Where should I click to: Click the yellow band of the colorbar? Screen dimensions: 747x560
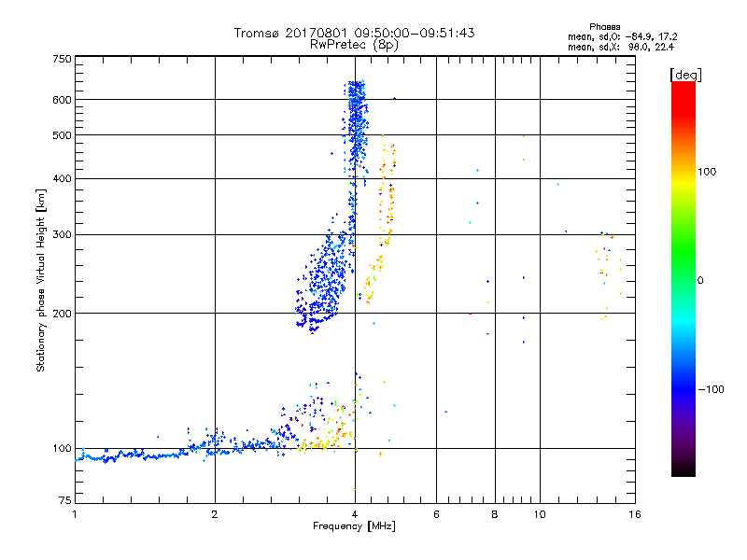pyautogui.click(x=684, y=183)
